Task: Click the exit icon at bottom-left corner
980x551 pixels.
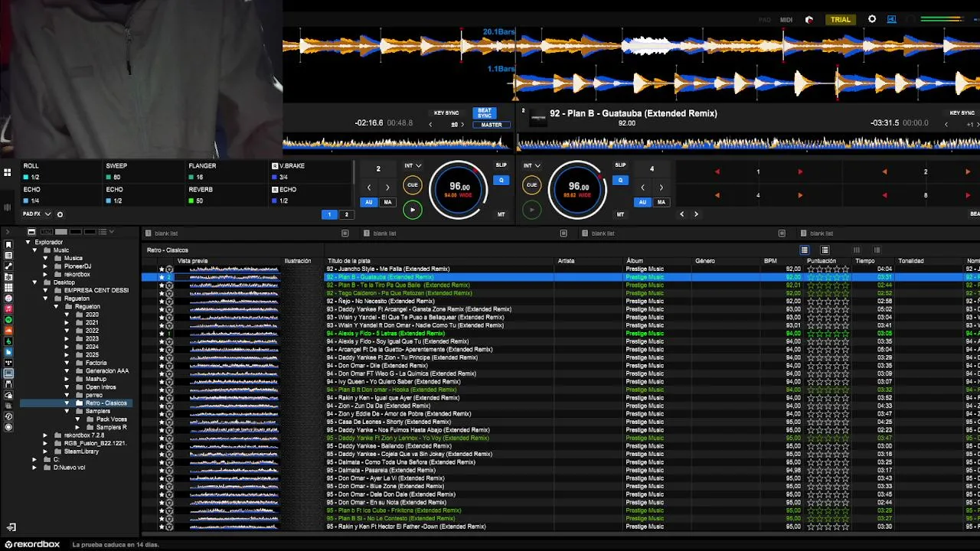Action: [x=11, y=527]
